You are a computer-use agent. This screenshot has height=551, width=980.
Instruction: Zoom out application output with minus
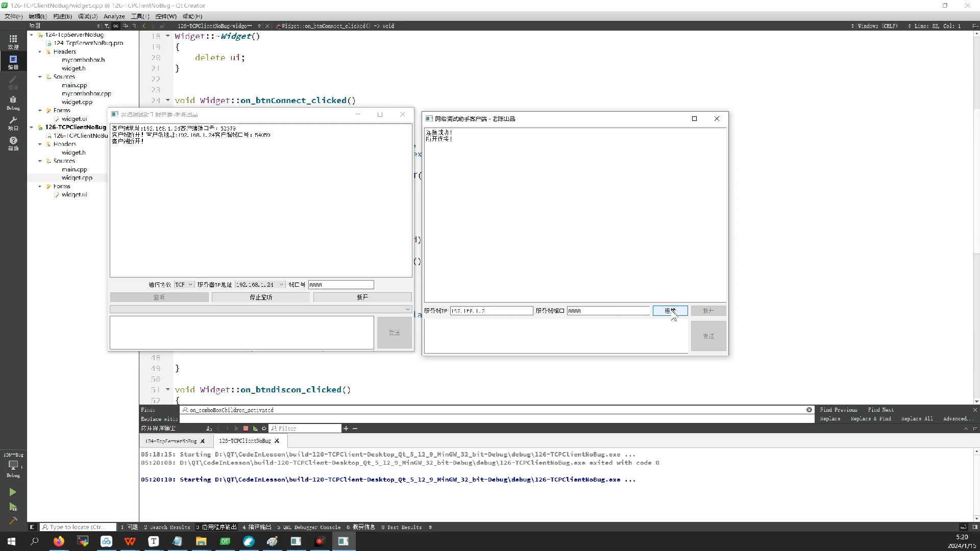pyautogui.click(x=355, y=429)
